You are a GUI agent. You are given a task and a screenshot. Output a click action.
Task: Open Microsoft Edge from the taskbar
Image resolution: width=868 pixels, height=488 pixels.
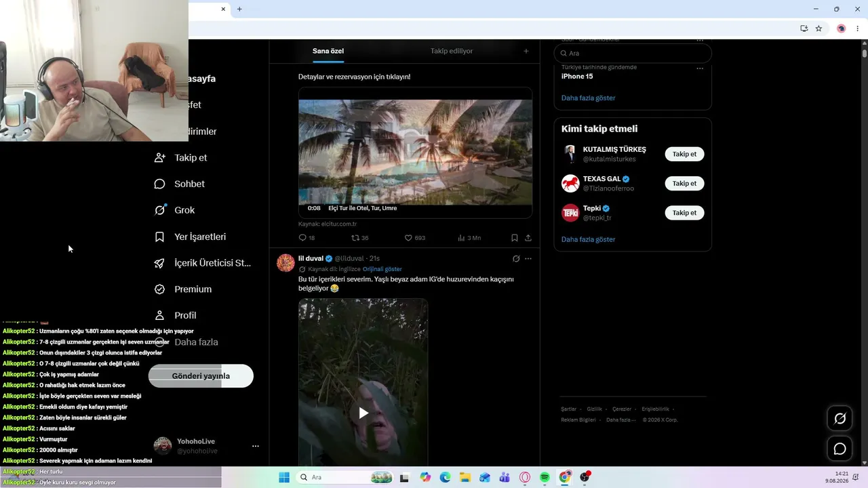coord(445,478)
